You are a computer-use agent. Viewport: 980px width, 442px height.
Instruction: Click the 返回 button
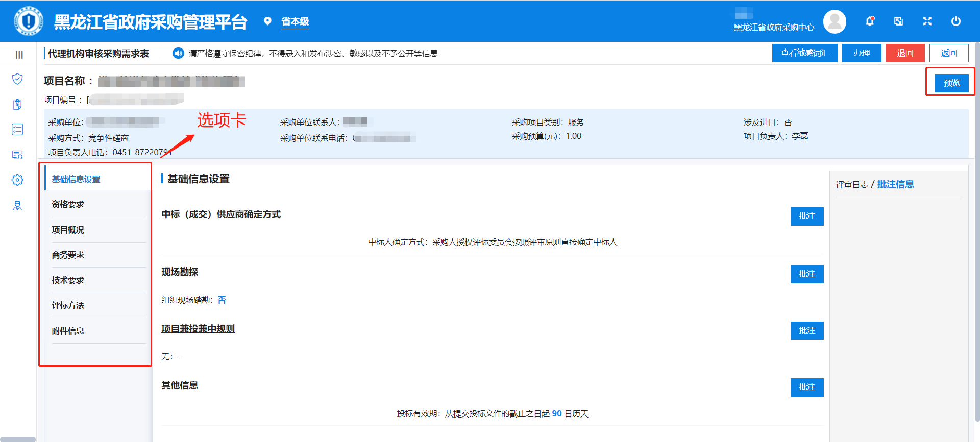[949, 53]
